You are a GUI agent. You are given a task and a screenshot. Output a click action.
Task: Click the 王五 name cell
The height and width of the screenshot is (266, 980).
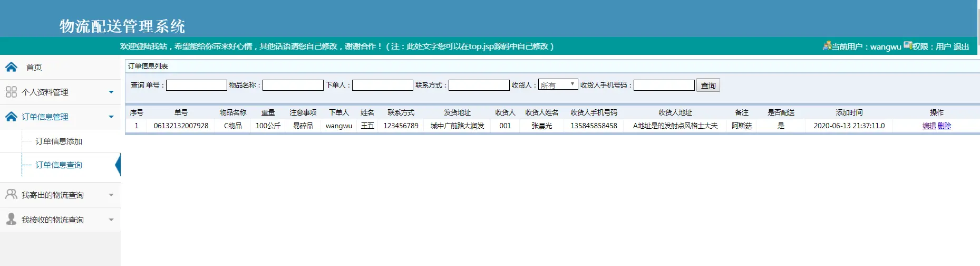point(367,126)
